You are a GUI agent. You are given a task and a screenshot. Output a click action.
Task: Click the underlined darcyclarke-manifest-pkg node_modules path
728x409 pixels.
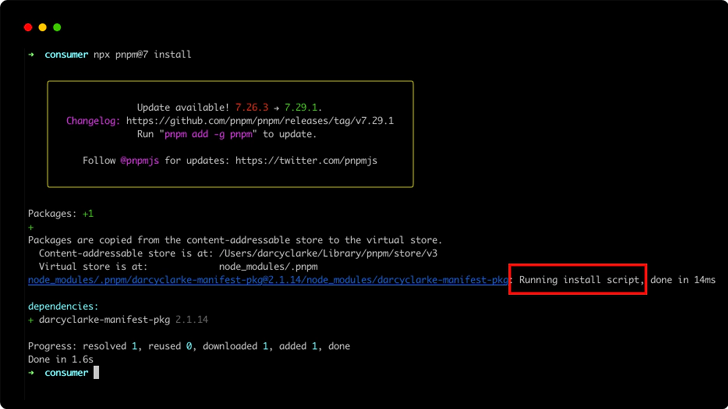tap(267, 281)
